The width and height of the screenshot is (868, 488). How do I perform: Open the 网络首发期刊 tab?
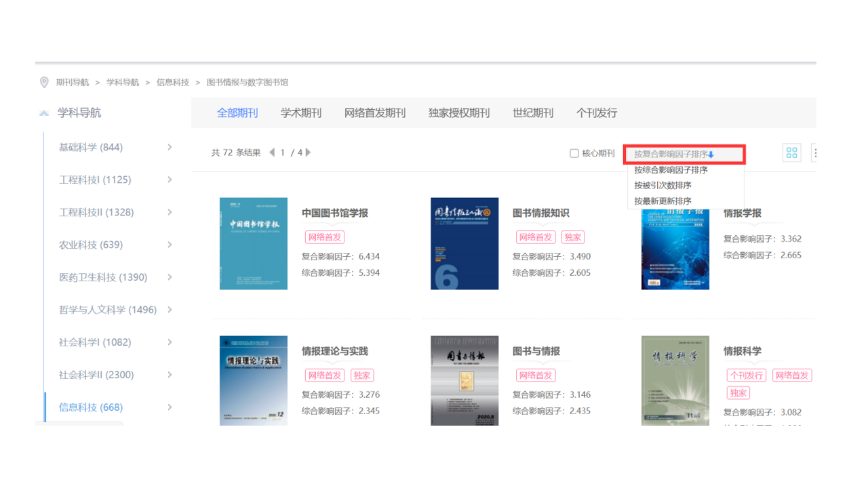(375, 113)
